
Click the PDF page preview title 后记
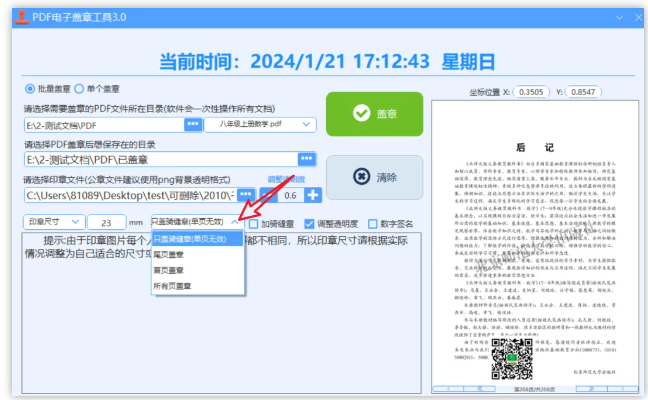535,148
